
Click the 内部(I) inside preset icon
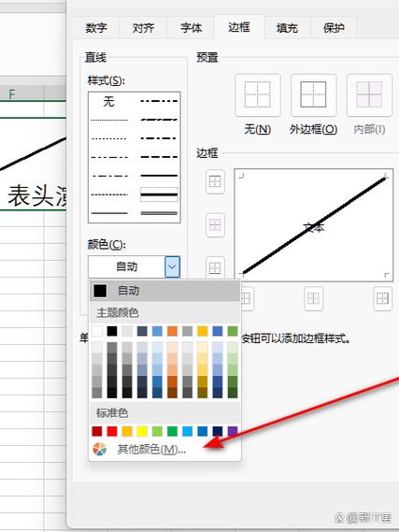point(369,94)
